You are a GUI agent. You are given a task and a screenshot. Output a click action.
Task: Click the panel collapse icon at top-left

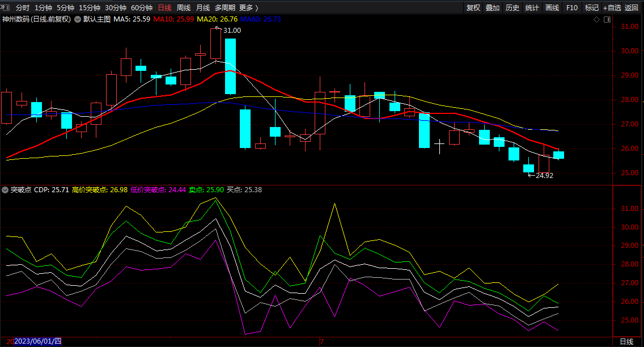click(x=5, y=7)
